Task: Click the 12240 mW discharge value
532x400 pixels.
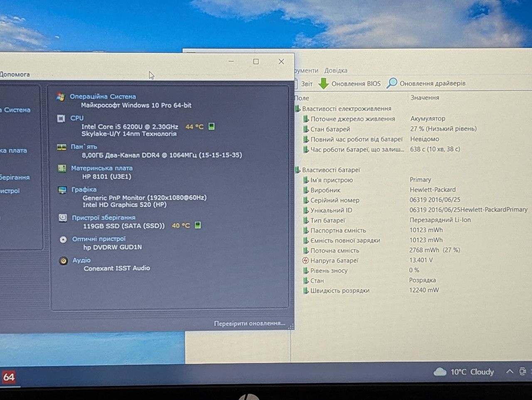Action: click(x=424, y=290)
